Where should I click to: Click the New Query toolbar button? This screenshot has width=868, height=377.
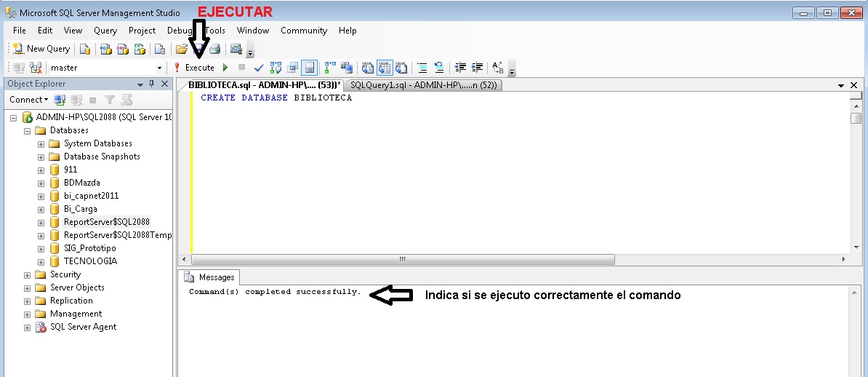(41, 49)
